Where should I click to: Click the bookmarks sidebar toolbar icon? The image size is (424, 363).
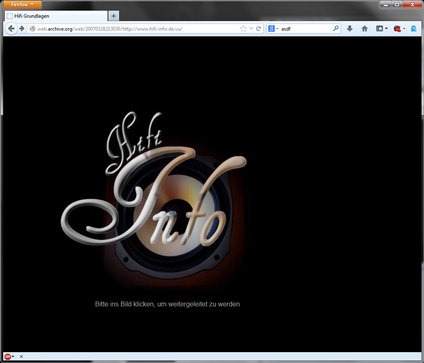(x=379, y=29)
